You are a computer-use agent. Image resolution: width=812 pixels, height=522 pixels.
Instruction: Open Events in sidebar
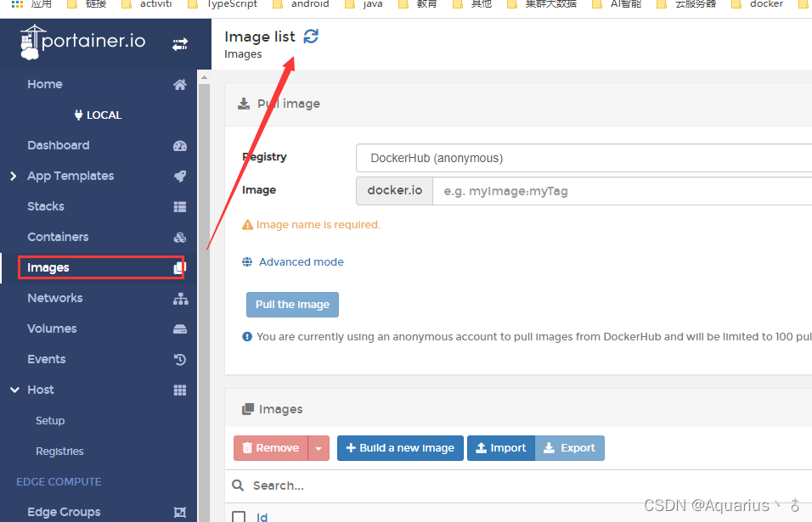(x=47, y=359)
